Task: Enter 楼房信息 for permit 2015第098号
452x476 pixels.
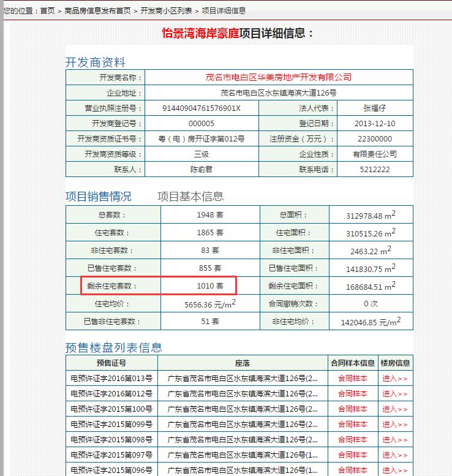Action: tap(395, 440)
